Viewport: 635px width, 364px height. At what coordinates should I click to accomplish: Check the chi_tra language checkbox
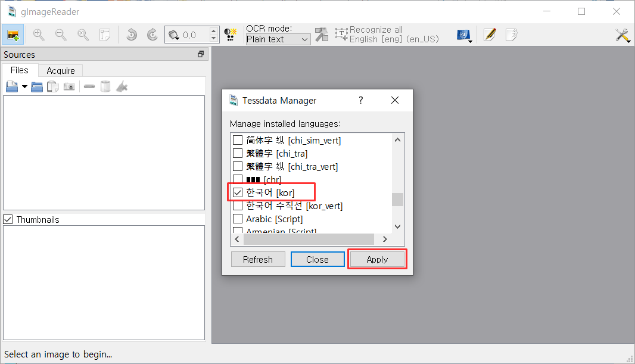238,153
